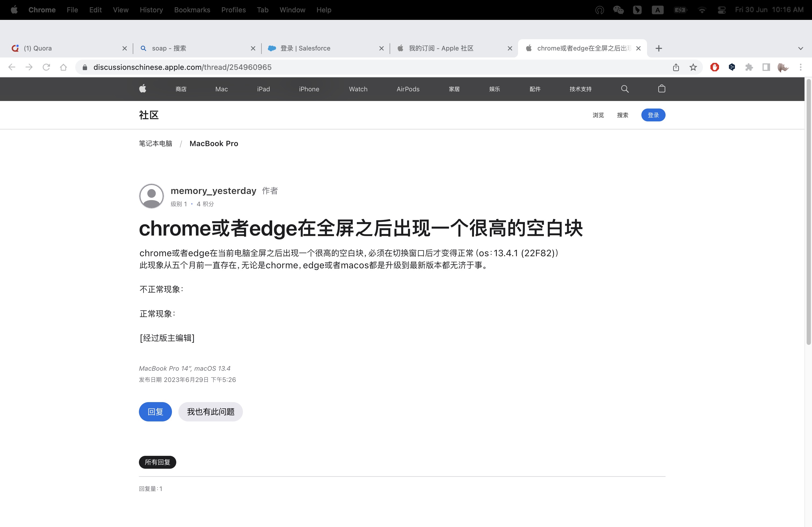Open the MacBook Pro breadcrumb link
Image resolution: width=812 pixels, height=527 pixels.
point(214,144)
